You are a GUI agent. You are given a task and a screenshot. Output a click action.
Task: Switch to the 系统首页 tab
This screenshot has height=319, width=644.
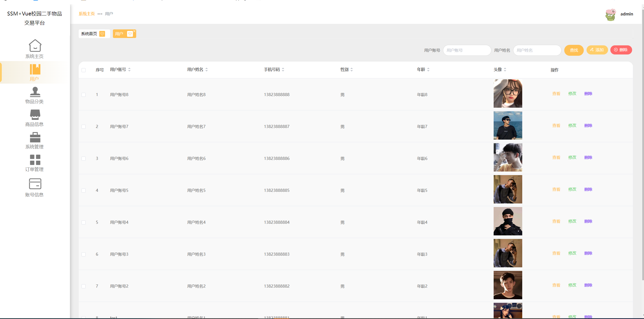click(89, 34)
